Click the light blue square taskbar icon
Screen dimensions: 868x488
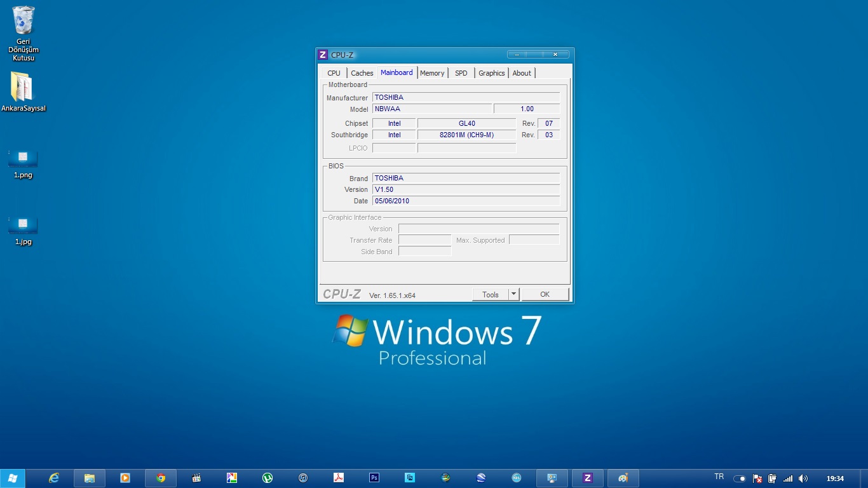click(410, 478)
